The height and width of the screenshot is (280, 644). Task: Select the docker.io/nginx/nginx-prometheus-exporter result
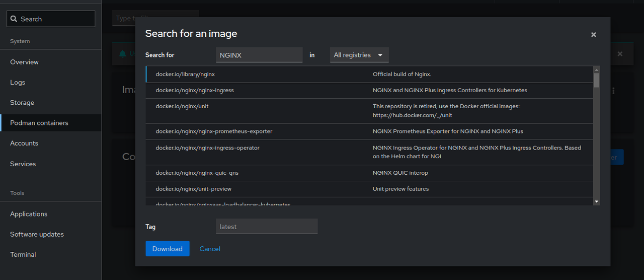tap(369, 131)
